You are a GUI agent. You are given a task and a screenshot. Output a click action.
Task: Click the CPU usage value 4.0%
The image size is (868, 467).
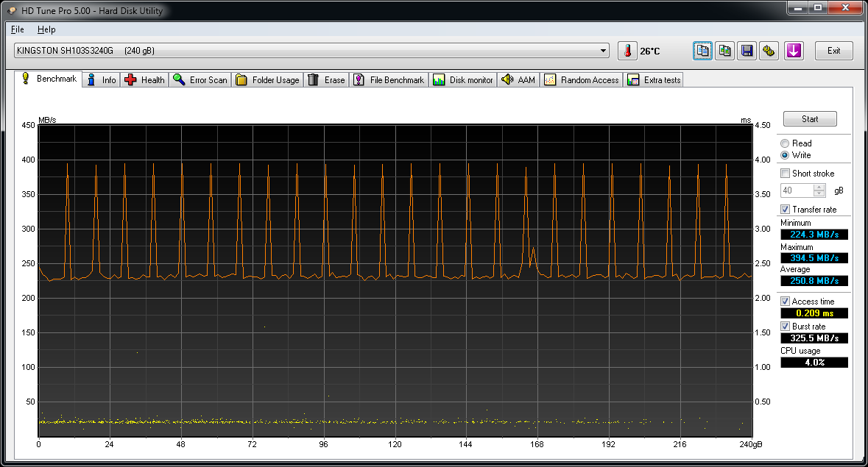(x=814, y=363)
